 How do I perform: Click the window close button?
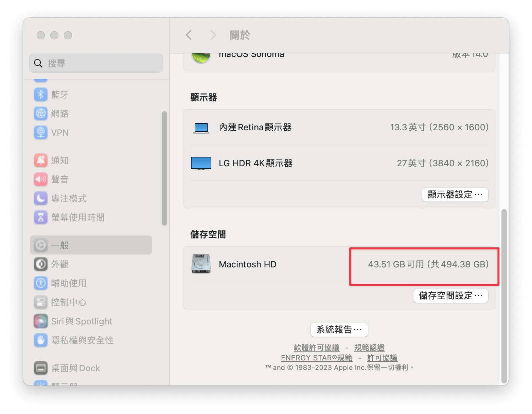(41, 35)
